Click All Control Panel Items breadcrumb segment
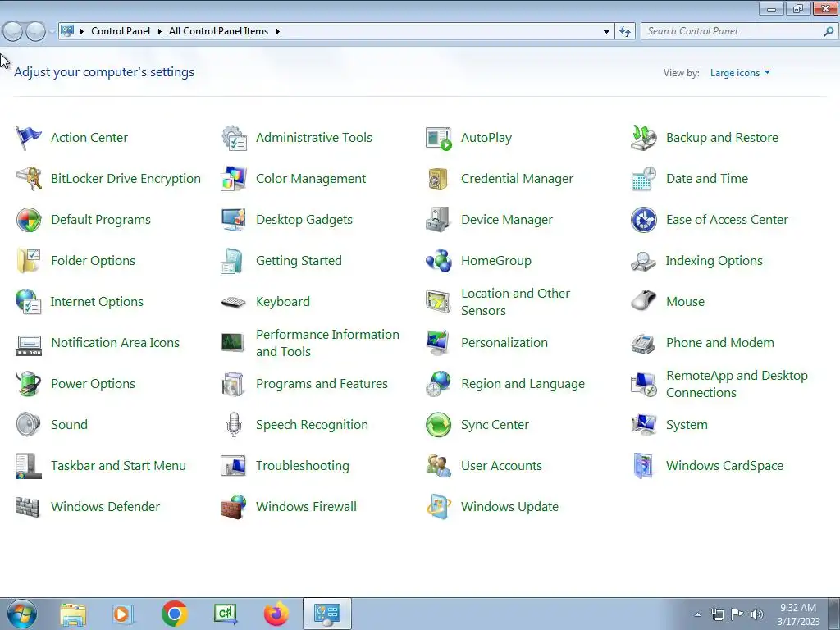Viewport: 840px width, 630px height. (218, 31)
